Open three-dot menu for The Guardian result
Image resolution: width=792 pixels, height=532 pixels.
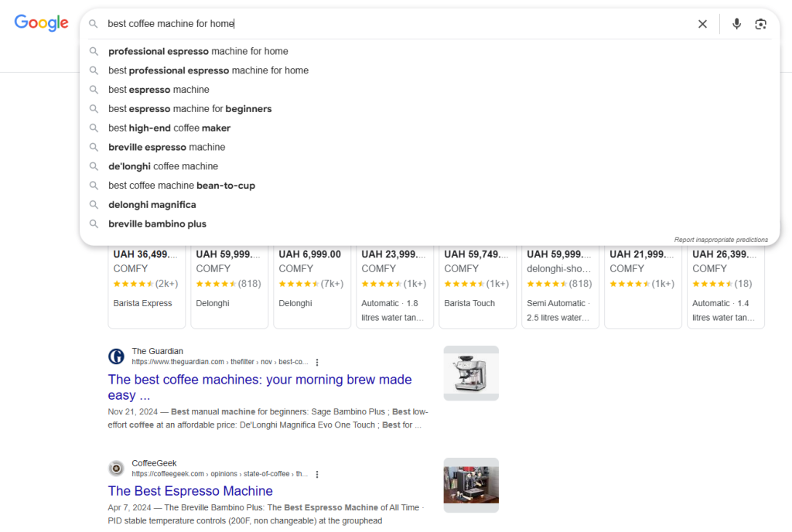point(317,362)
